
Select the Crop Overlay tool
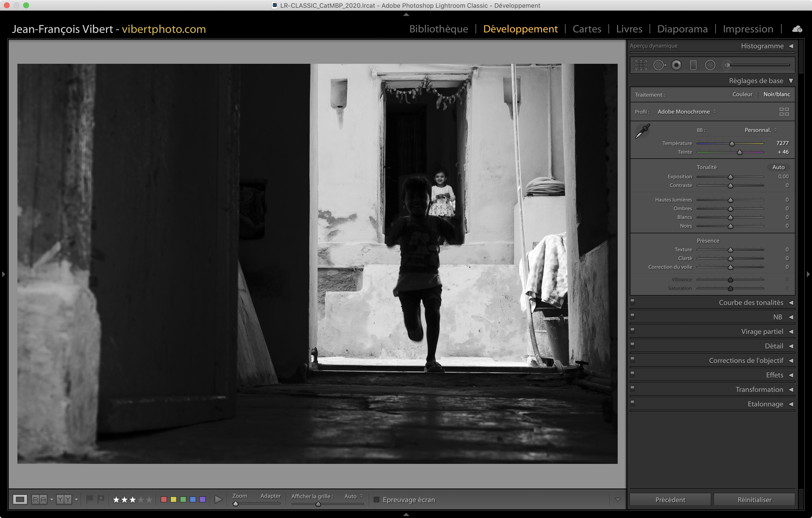pos(641,65)
